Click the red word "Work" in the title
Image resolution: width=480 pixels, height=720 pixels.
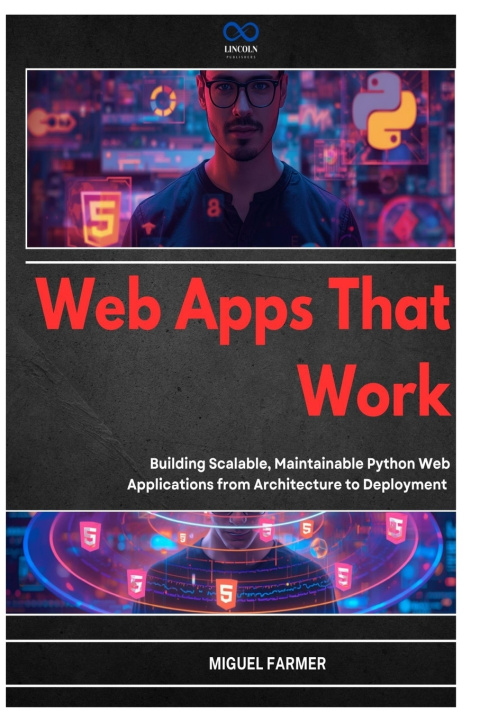(x=375, y=390)
